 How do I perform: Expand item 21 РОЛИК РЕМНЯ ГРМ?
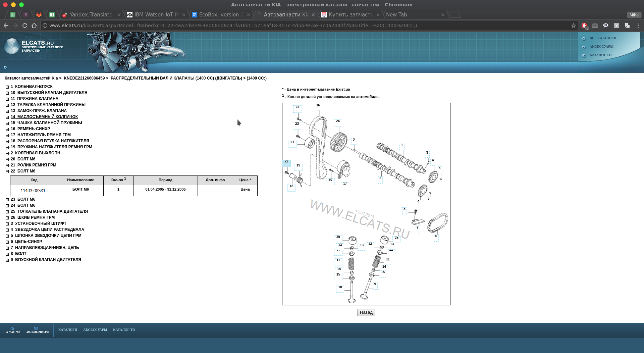[7, 165]
